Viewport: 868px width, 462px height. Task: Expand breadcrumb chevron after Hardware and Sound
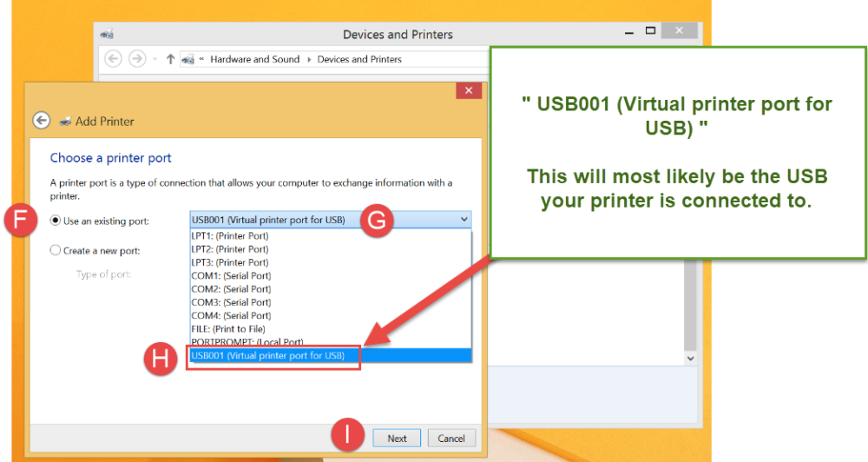coord(309,59)
